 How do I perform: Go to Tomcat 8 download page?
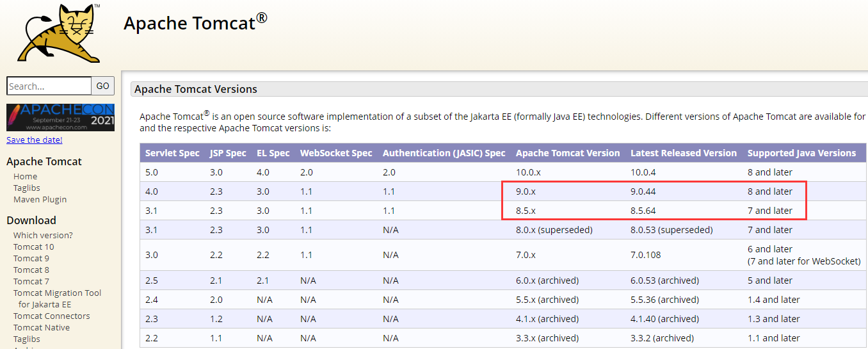[x=31, y=270]
